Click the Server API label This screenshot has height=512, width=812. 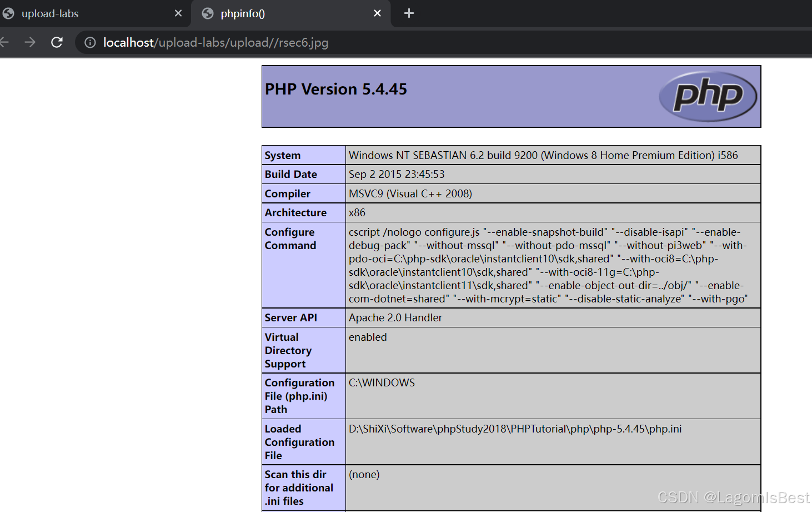291,317
